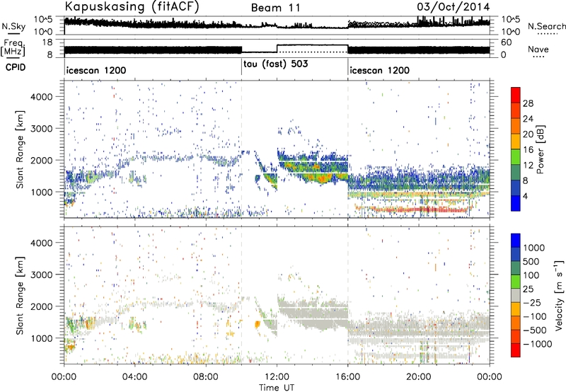Click the frequency step line between 12:00 and 16:00
This screenshot has height=392, width=566.
tap(312, 45)
